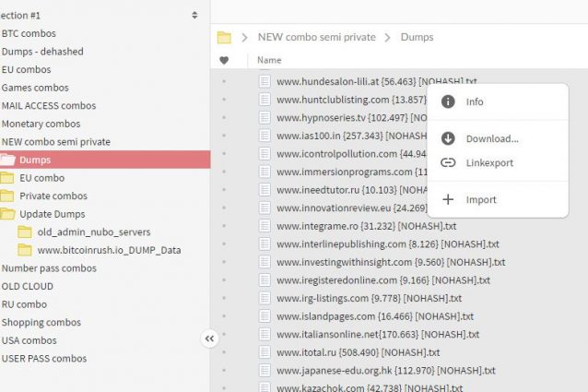Click the Info icon in context menu
Viewport: 588px width, 392px height.
coord(448,101)
